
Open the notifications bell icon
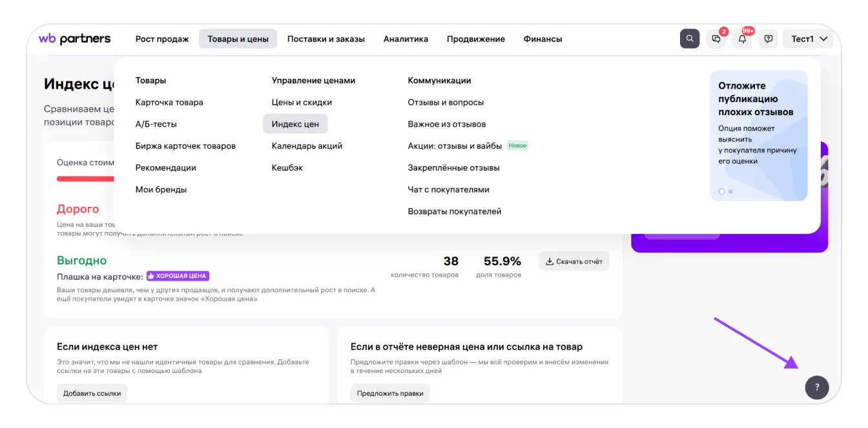742,39
